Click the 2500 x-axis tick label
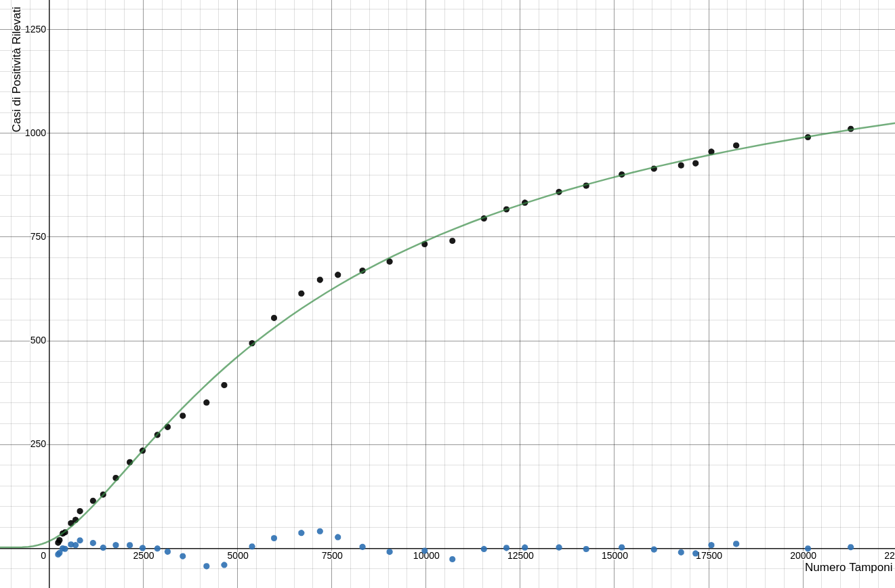895x588 pixels. click(x=143, y=555)
